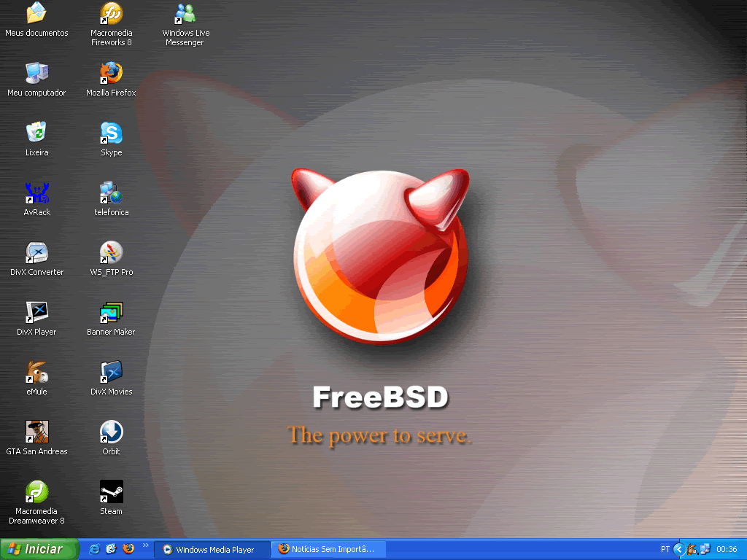The width and height of the screenshot is (747, 560).
Task: Select the Windows Live Messenger shortcut
Action: click(x=185, y=14)
